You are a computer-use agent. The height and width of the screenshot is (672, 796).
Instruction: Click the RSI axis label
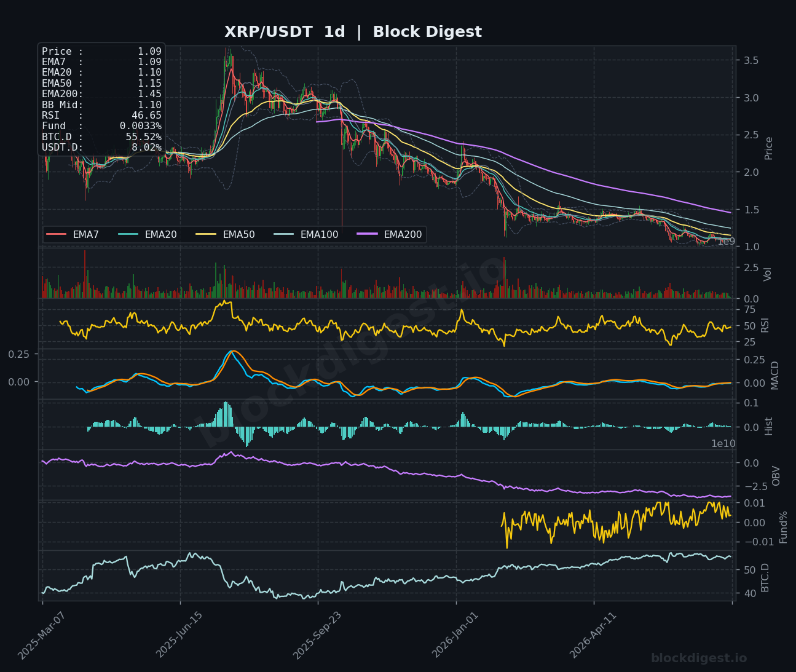pos(765,325)
